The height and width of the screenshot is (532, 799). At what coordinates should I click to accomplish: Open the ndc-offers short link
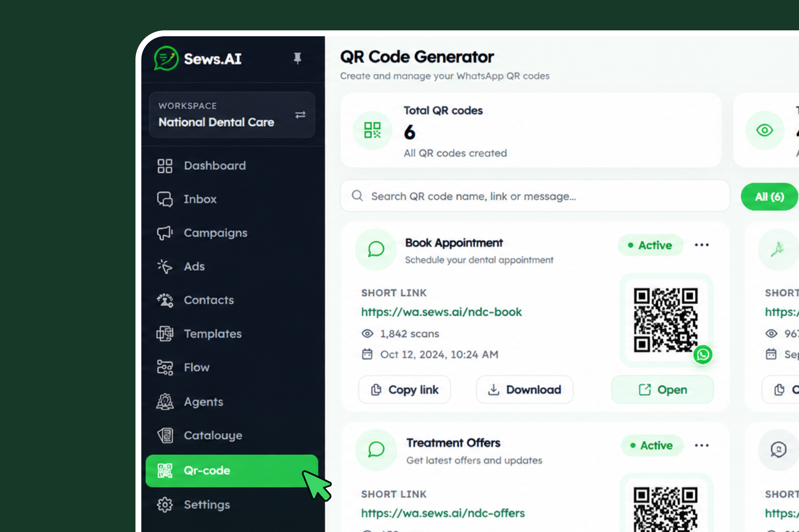(443, 513)
